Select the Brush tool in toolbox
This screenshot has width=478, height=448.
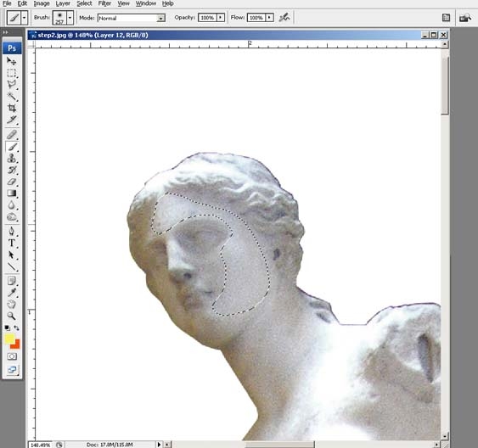[12, 147]
